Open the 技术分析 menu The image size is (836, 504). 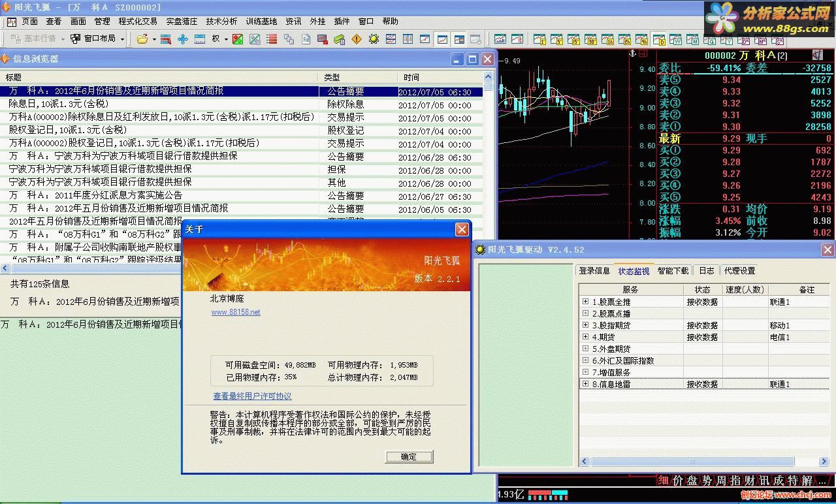tap(221, 22)
